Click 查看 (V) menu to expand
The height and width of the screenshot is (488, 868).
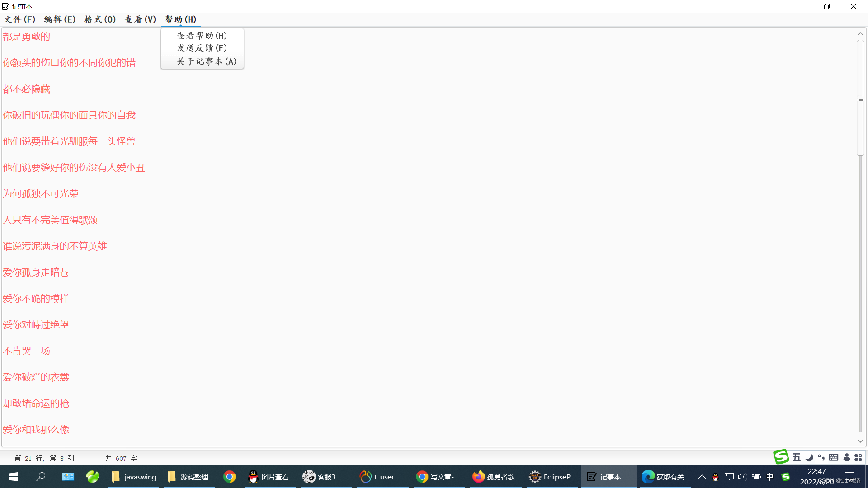tap(141, 19)
